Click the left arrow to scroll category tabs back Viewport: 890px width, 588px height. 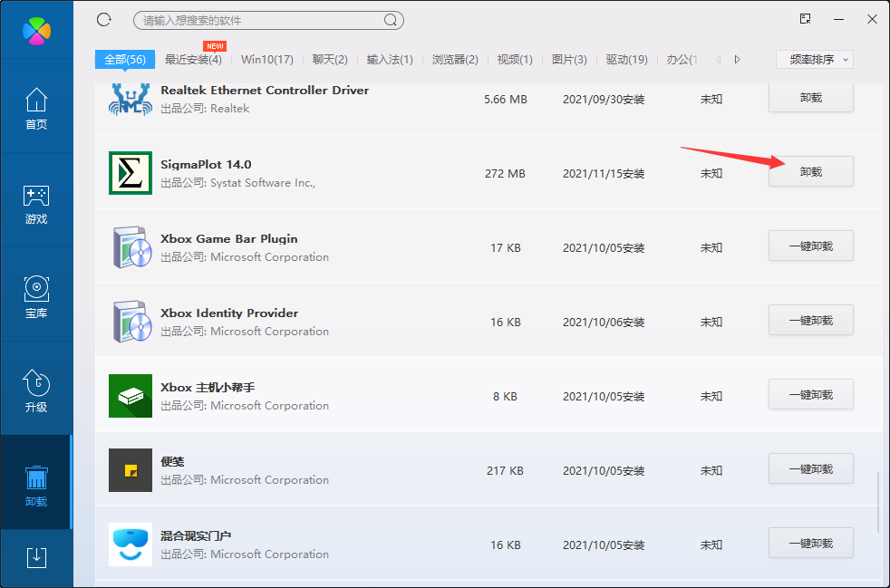[x=718, y=59]
